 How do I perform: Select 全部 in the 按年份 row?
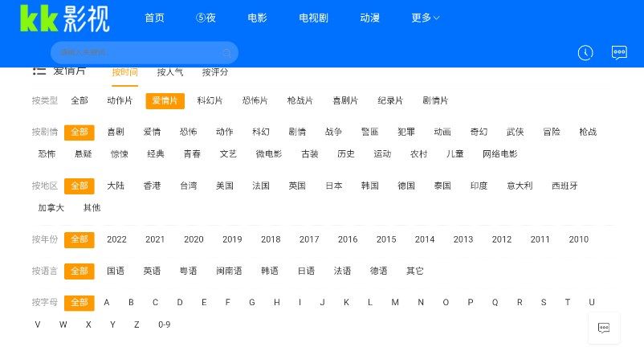[x=79, y=239]
